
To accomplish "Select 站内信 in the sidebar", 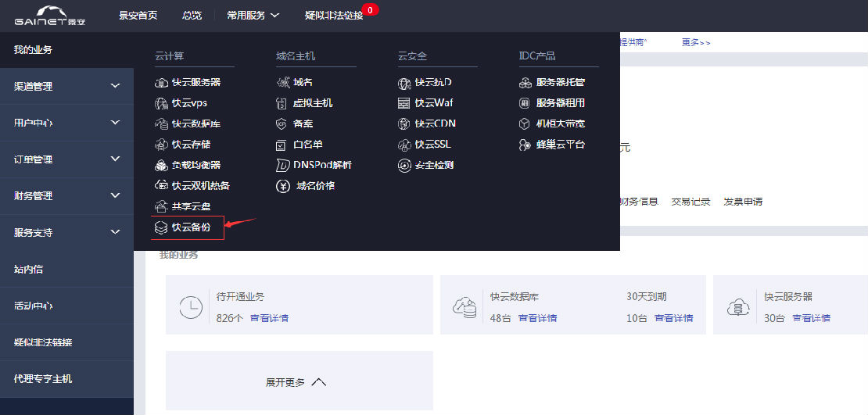I will (x=29, y=269).
